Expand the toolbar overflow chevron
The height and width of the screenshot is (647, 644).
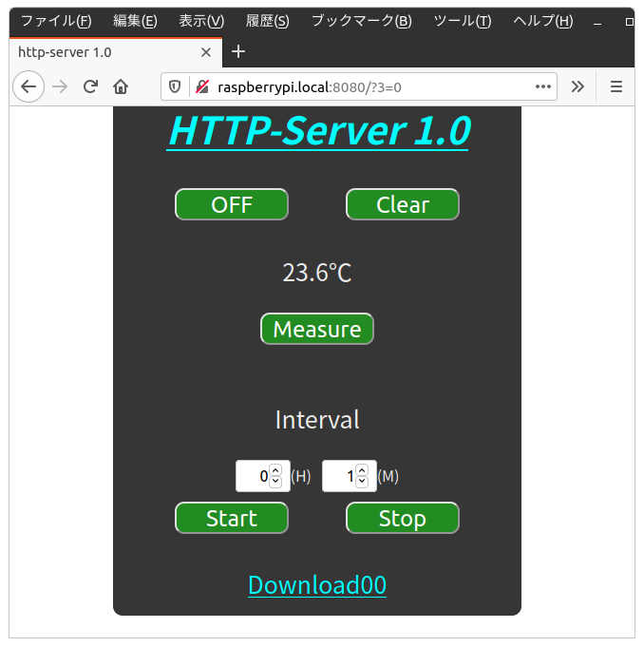point(578,86)
